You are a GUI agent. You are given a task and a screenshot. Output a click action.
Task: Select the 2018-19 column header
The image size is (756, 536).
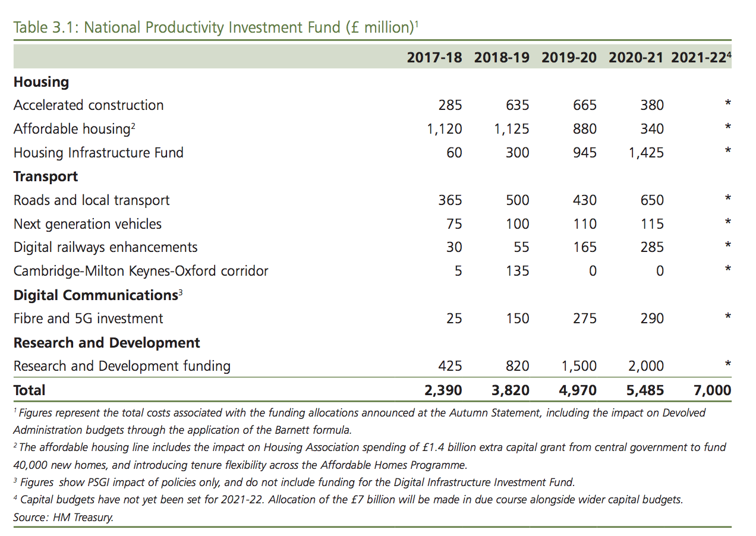502,58
